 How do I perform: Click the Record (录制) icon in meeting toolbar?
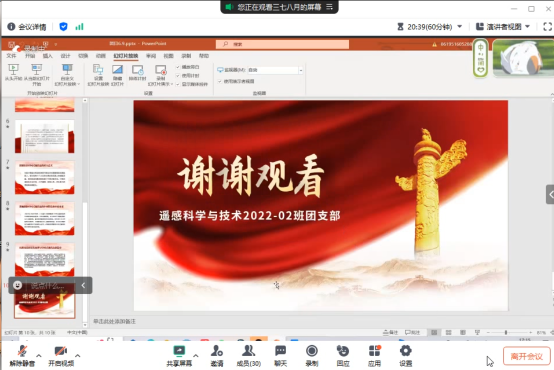pos(312,351)
